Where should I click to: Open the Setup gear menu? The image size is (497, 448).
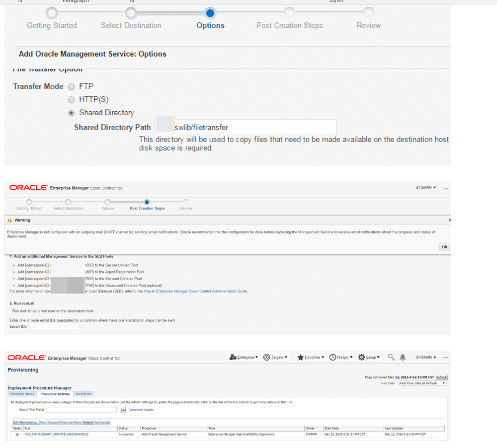[369, 357]
